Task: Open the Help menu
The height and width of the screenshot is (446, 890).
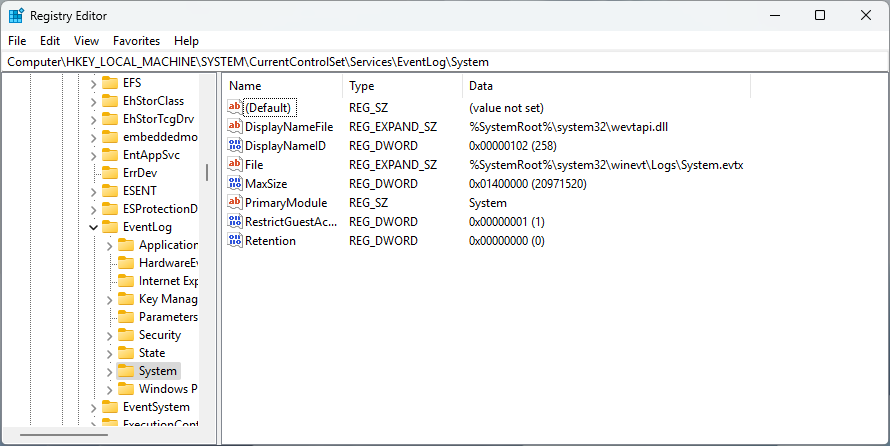Action: click(186, 41)
